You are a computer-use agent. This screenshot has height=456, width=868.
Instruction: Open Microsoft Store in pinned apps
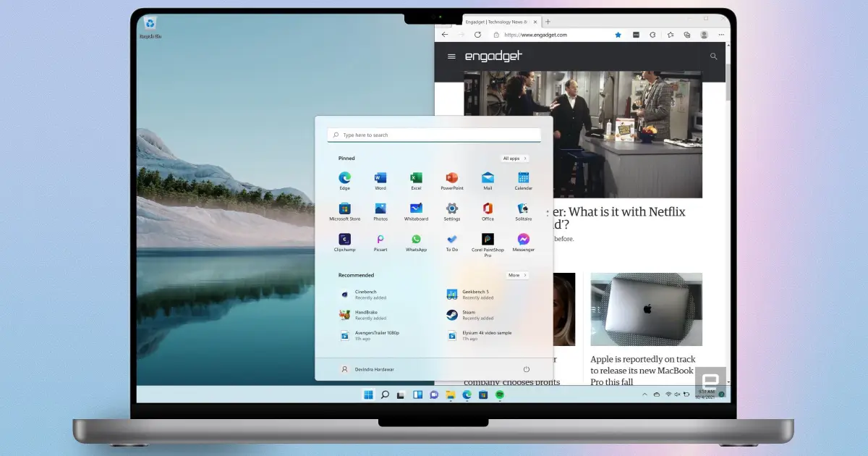(x=344, y=209)
